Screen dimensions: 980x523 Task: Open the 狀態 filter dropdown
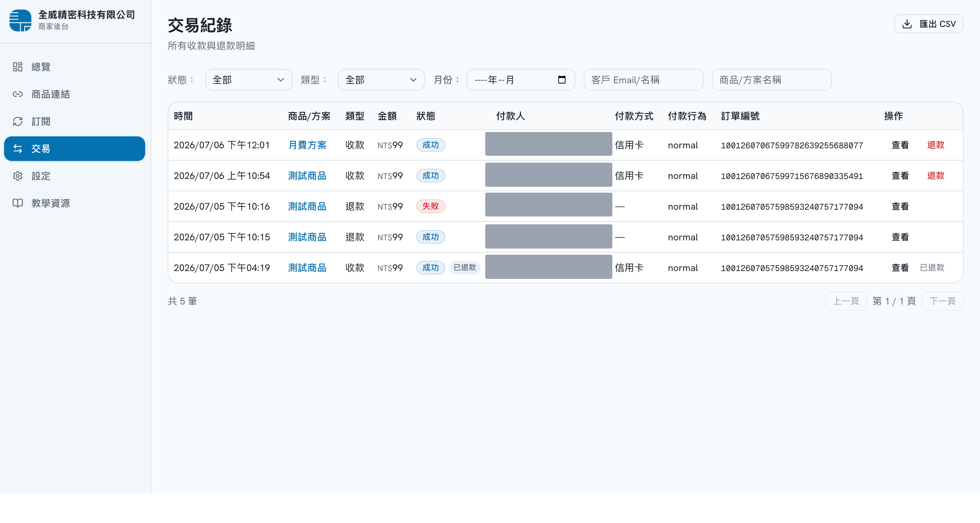[x=248, y=79]
